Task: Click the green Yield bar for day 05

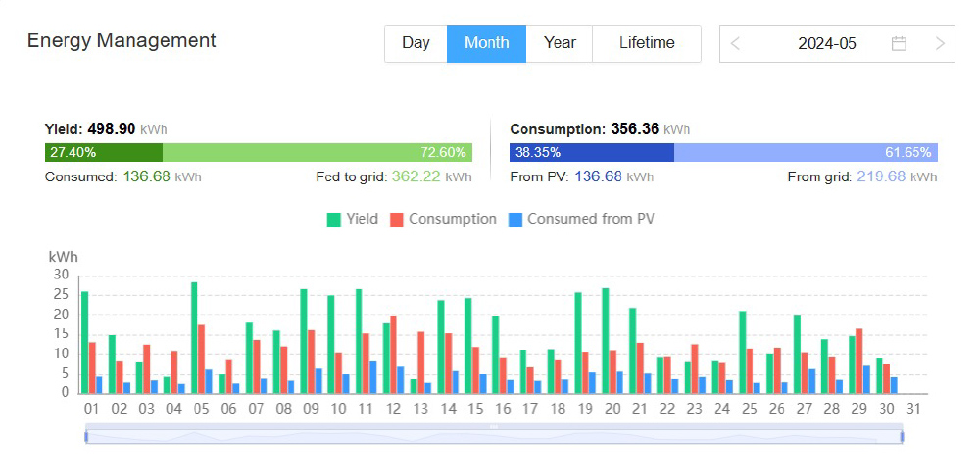Action: click(194, 338)
